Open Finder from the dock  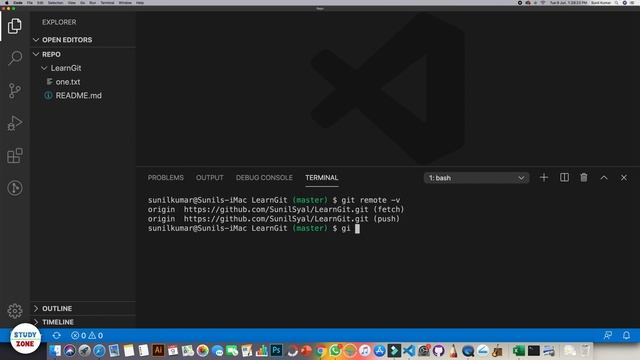pyautogui.click(x=55, y=351)
